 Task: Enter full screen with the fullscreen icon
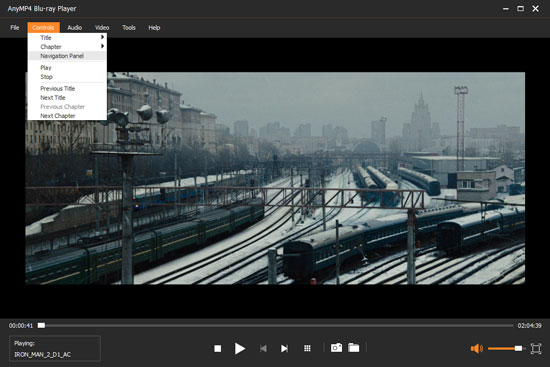[x=536, y=348]
